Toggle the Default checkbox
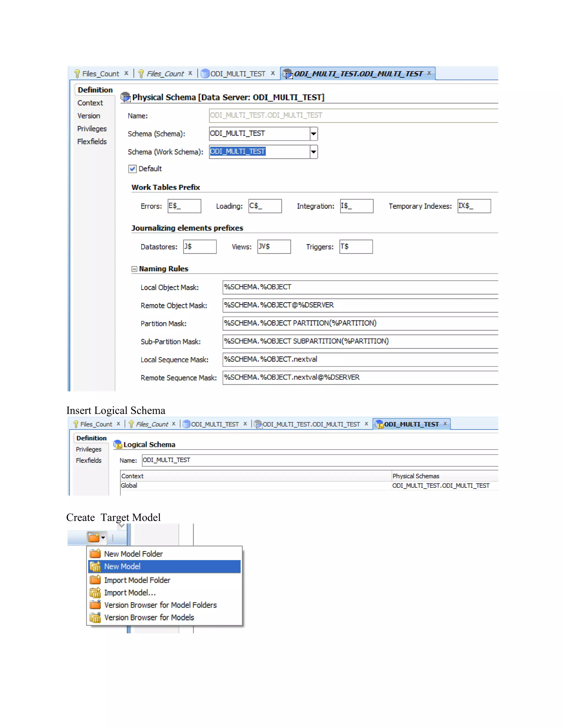The image size is (563, 728). coord(133,169)
